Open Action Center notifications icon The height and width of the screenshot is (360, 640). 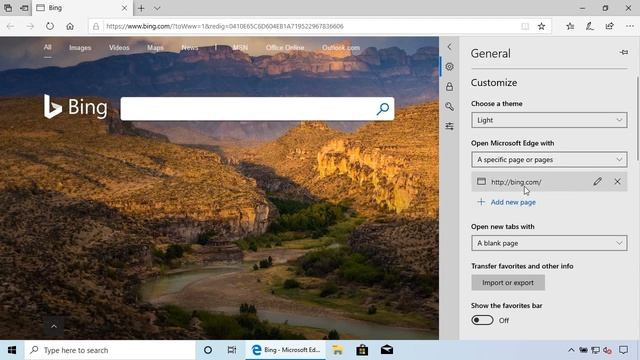tap(624, 350)
